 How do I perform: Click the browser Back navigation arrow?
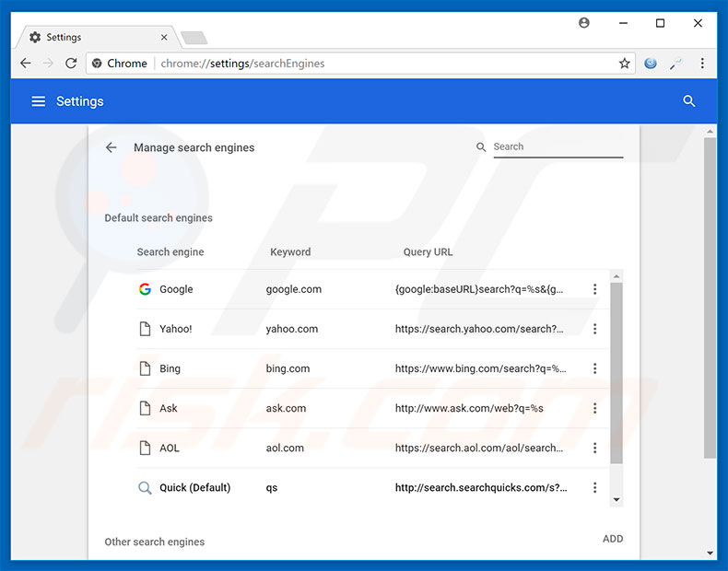tap(26, 63)
